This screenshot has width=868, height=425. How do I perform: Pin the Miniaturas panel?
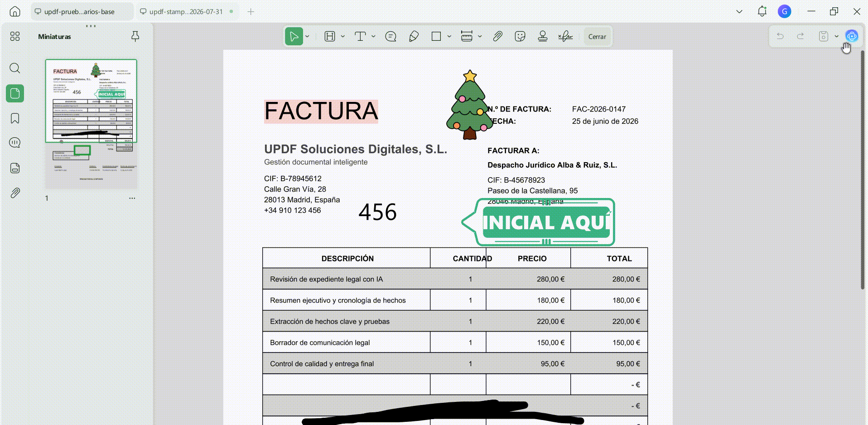pos(135,36)
